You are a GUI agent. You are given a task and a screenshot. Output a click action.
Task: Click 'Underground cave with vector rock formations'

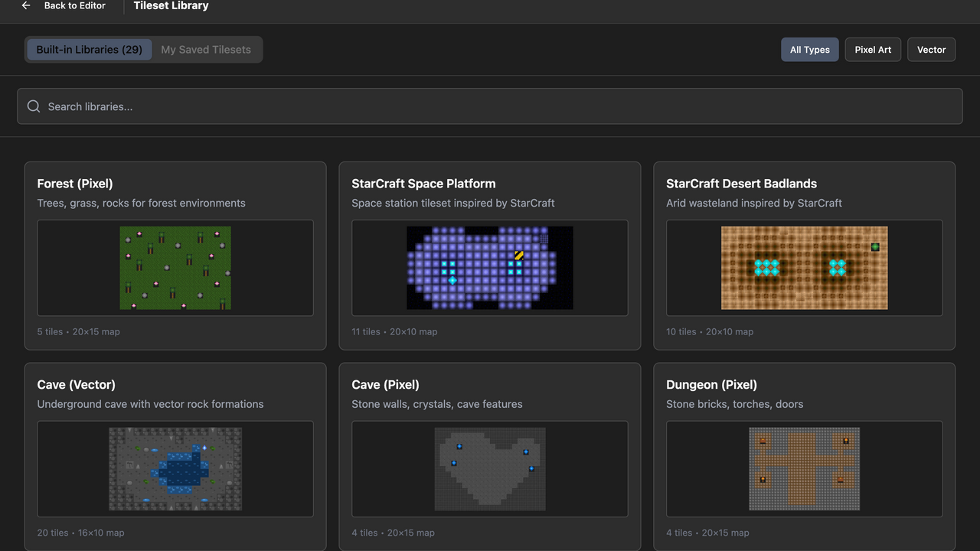click(x=150, y=404)
